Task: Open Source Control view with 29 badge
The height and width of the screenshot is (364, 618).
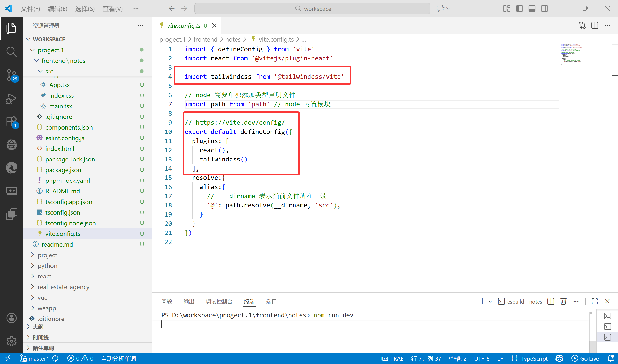Action: (11, 75)
